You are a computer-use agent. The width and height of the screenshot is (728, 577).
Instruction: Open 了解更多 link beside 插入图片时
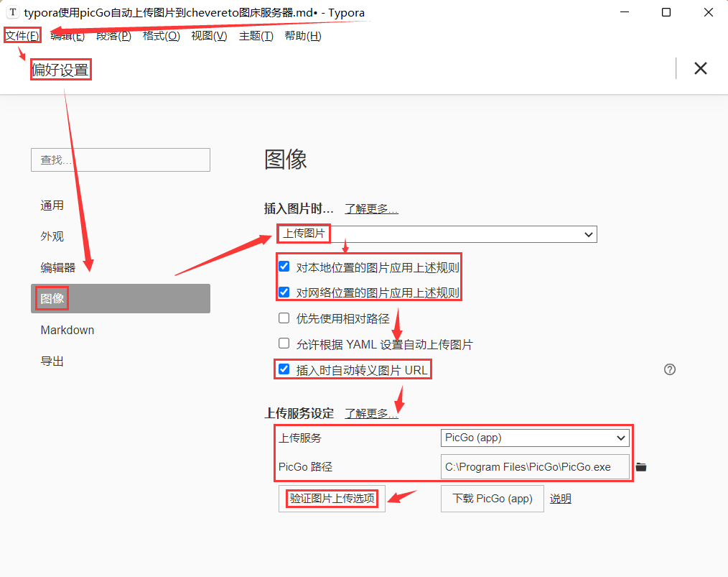pyautogui.click(x=371, y=209)
